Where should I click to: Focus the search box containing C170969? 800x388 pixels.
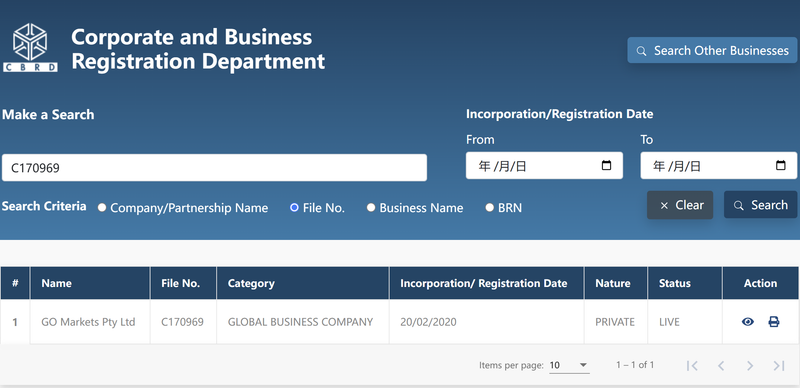pyautogui.click(x=214, y=167)
